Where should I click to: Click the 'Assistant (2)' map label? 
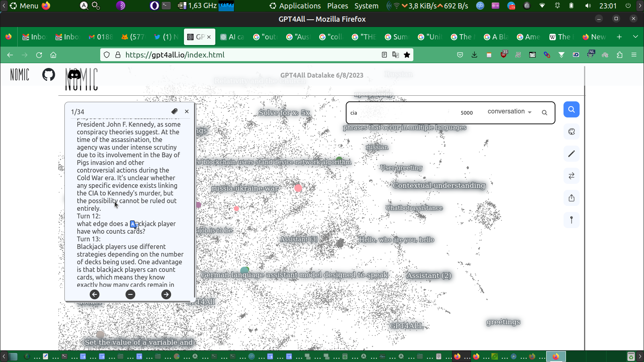coord(429,276)
